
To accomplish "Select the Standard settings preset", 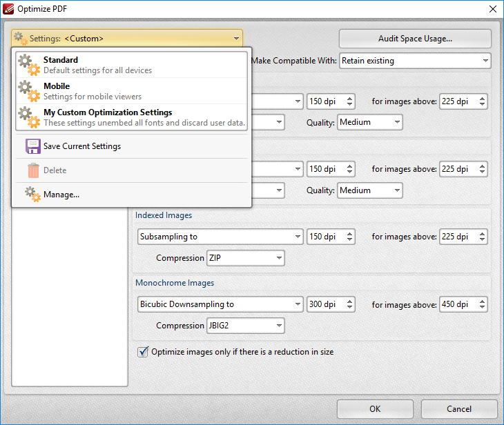I will coord(131,65).
